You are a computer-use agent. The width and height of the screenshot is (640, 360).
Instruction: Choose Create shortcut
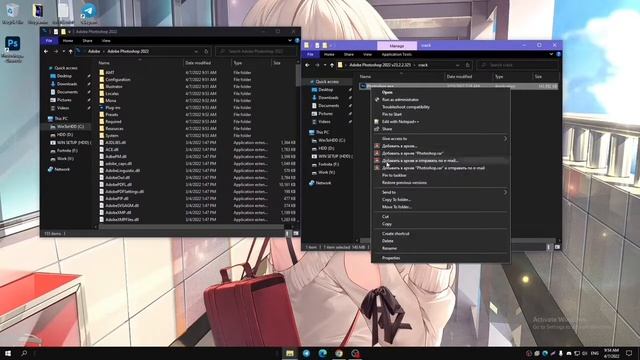[x=440, y=233]
